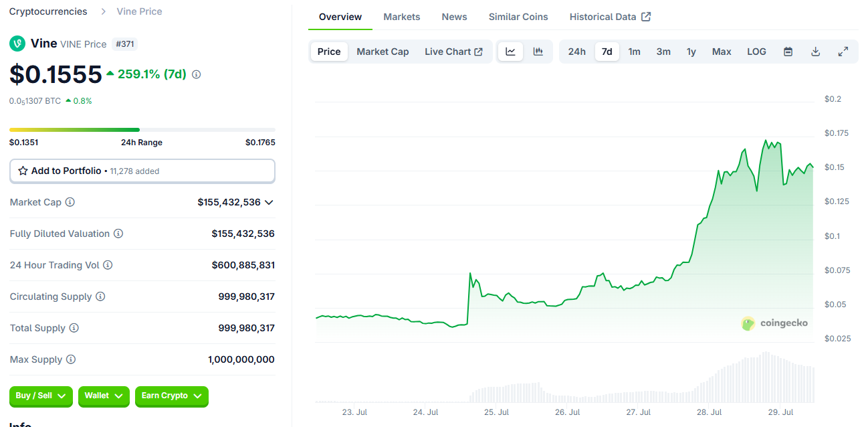Image resolution: width=868 pixels, height=427 pixels.
Task: Go to Cryptocurrencies breadcrumb link
Action: 48,11
